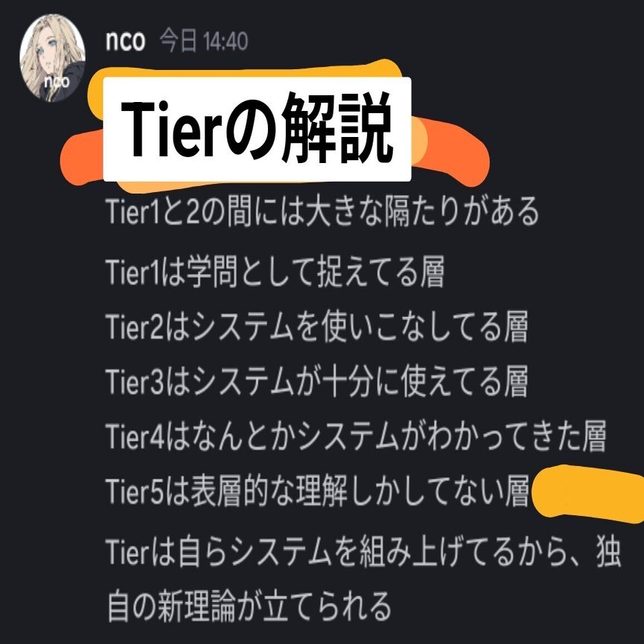Click the nco label on the avatar

(x=57, y=82)
